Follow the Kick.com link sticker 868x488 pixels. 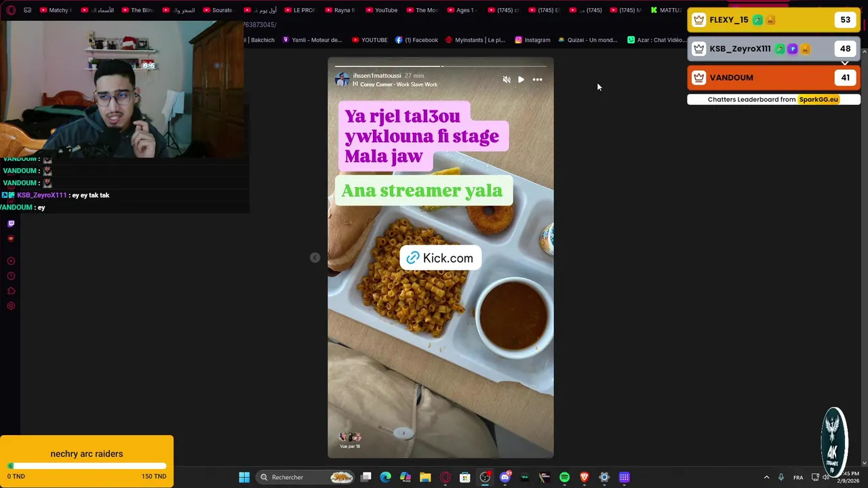(x=440, y=258)
